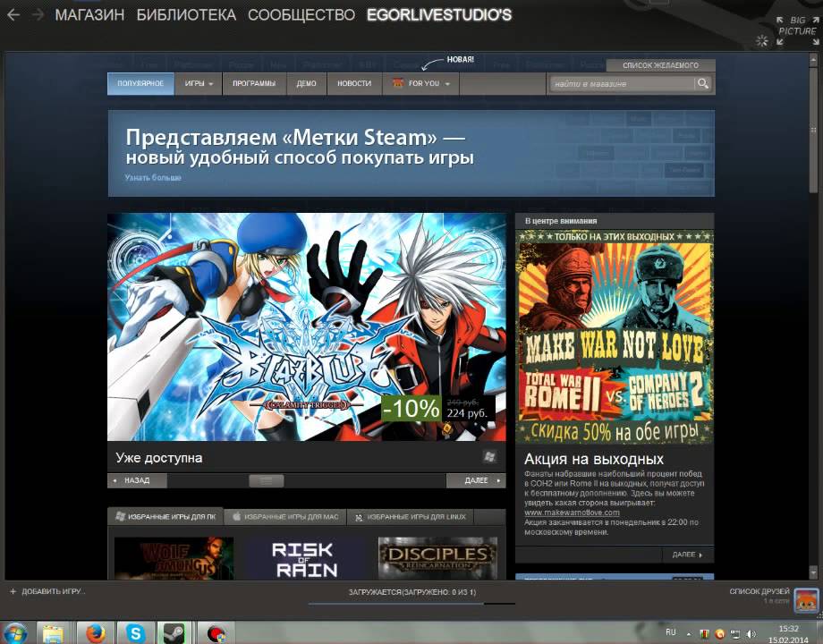Click the network tray icon
The height and width of the screenshot is (644, 823).
[x=736, y=634]
